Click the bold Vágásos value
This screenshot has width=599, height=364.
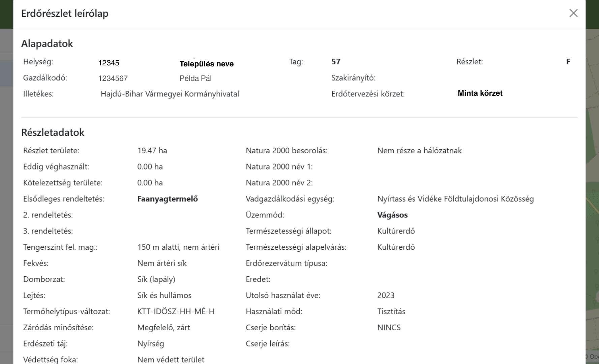point(392,215)
